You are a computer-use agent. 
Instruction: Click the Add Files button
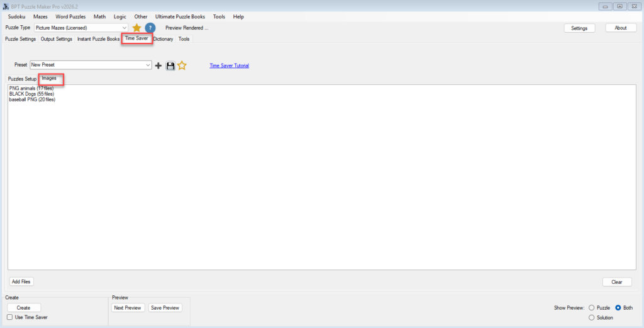tap(21, 281)
